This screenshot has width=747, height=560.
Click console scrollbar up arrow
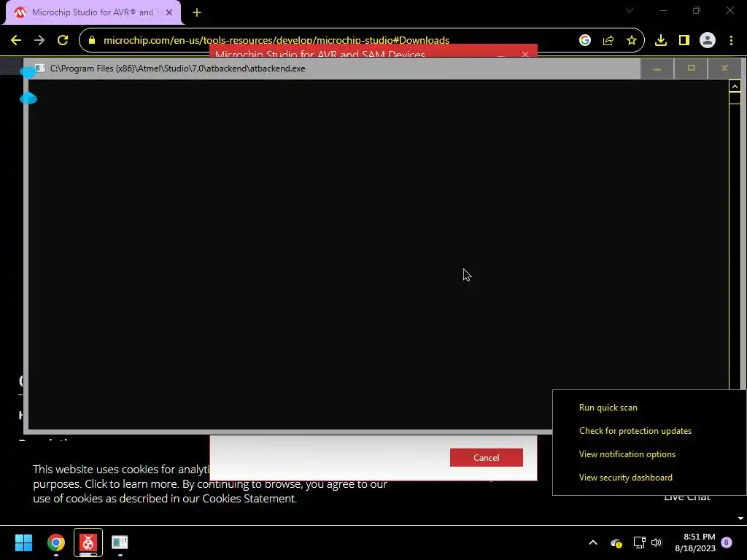735,87
